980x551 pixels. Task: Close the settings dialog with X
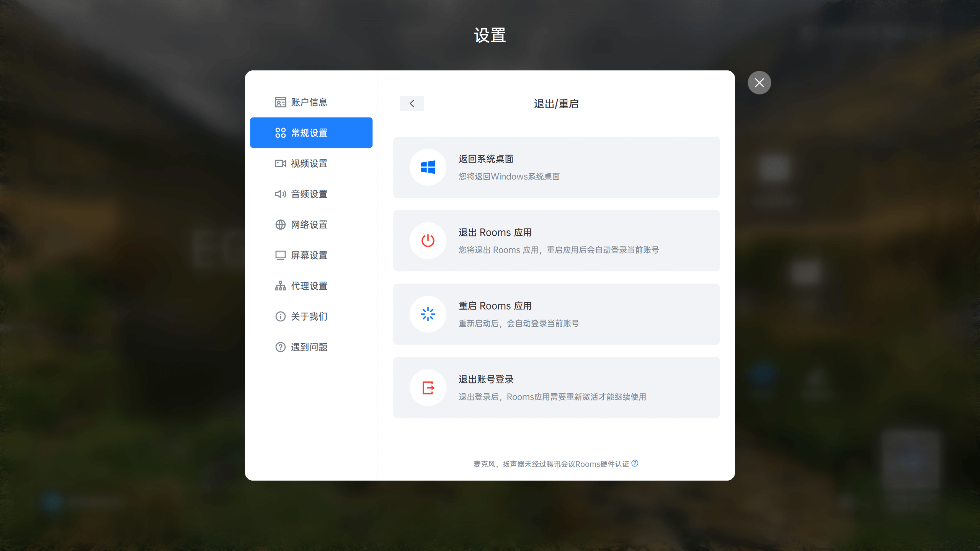click(x=759, y=83)
